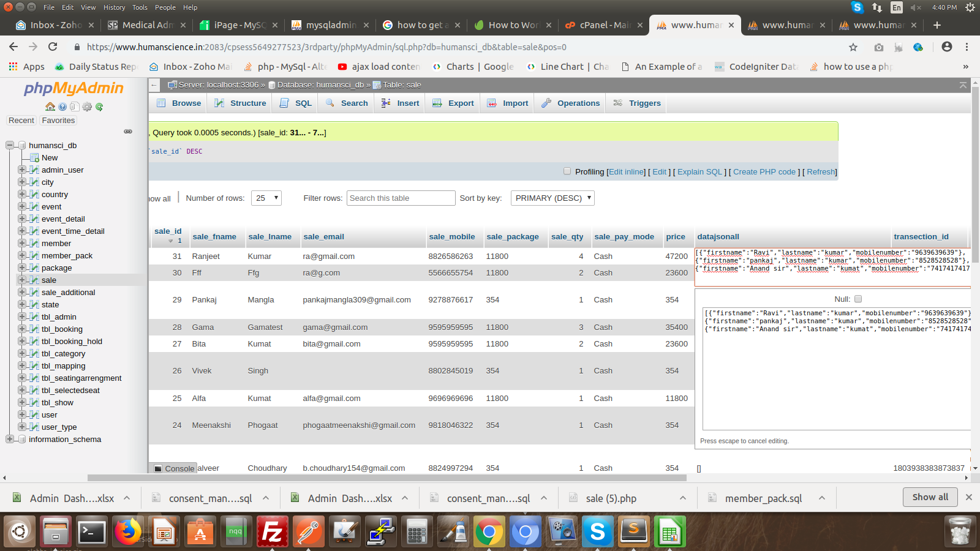980x551 pixels.
Task: Click the Favorites tables button
Action: click(58, 121)
